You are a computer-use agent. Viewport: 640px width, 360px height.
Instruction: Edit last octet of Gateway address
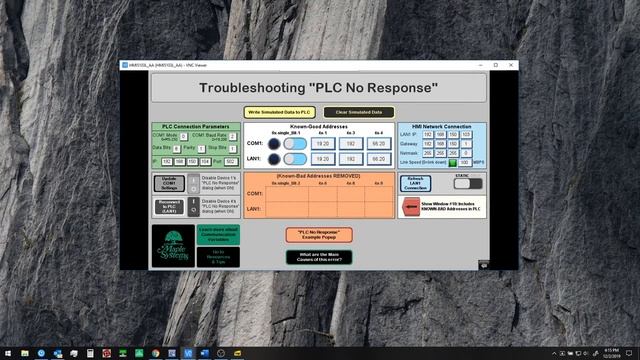click(x=466, y=144)
